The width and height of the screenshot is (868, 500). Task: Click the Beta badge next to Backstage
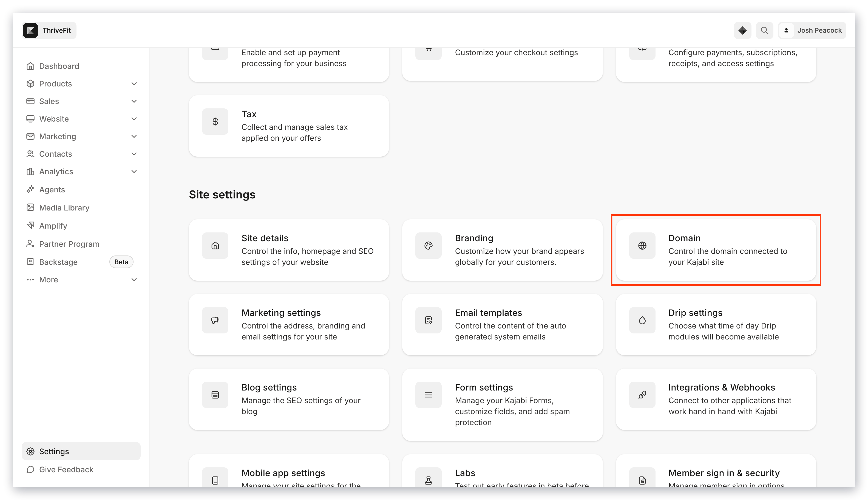pos(121,262)
